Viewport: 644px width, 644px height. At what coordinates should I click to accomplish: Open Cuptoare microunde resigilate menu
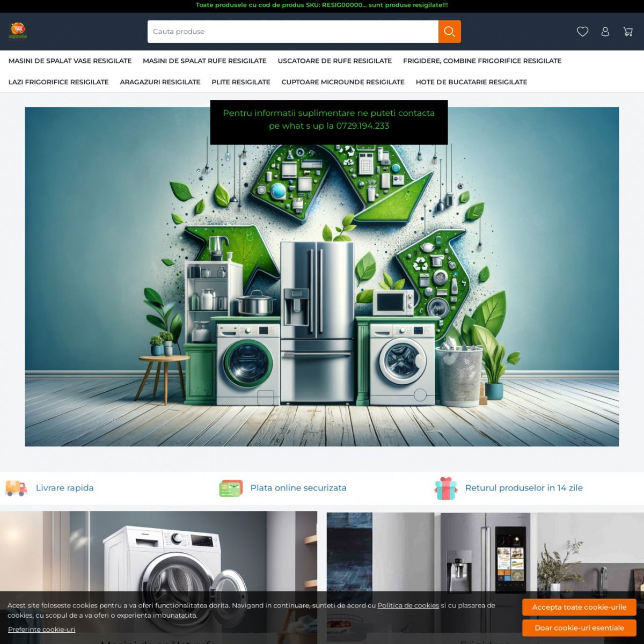(x=343, y=82)
